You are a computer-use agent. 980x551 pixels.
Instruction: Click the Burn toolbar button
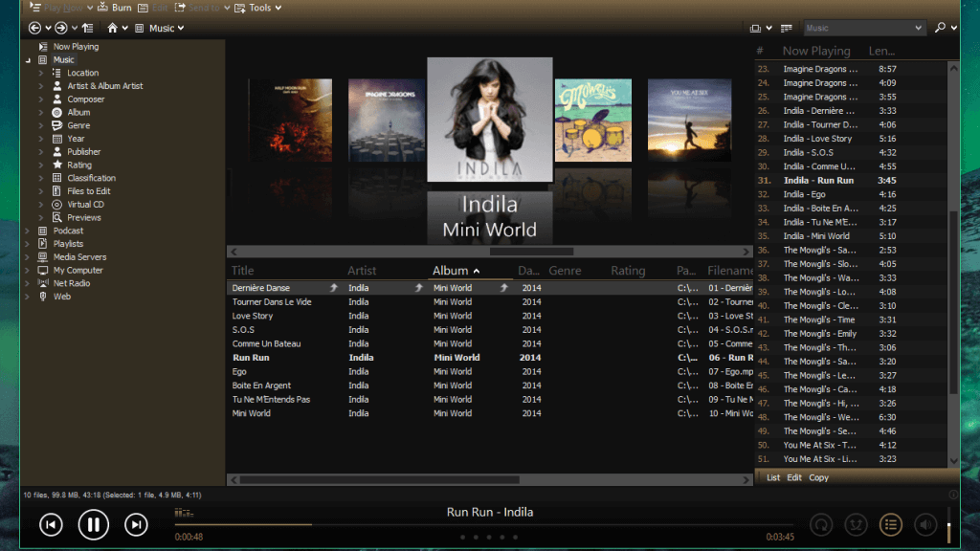[x=115, y=8]
